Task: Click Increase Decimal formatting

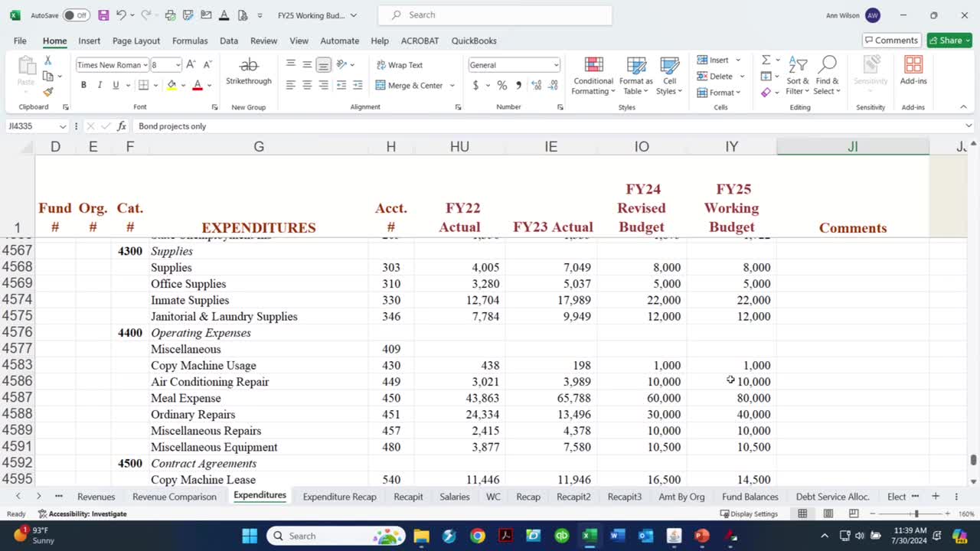Action: pos(537,86)
